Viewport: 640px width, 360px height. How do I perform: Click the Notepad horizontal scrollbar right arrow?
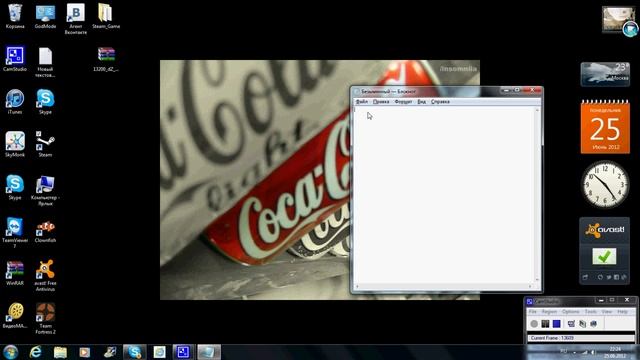(x=531, y=287)
